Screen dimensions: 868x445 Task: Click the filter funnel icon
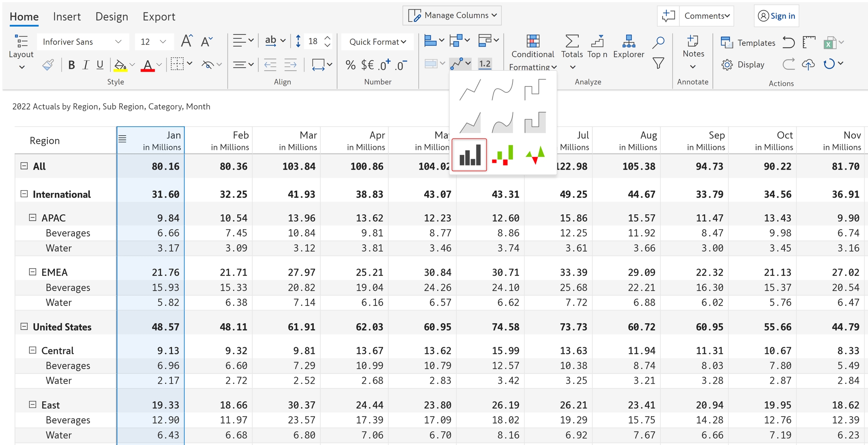[658, 63]
